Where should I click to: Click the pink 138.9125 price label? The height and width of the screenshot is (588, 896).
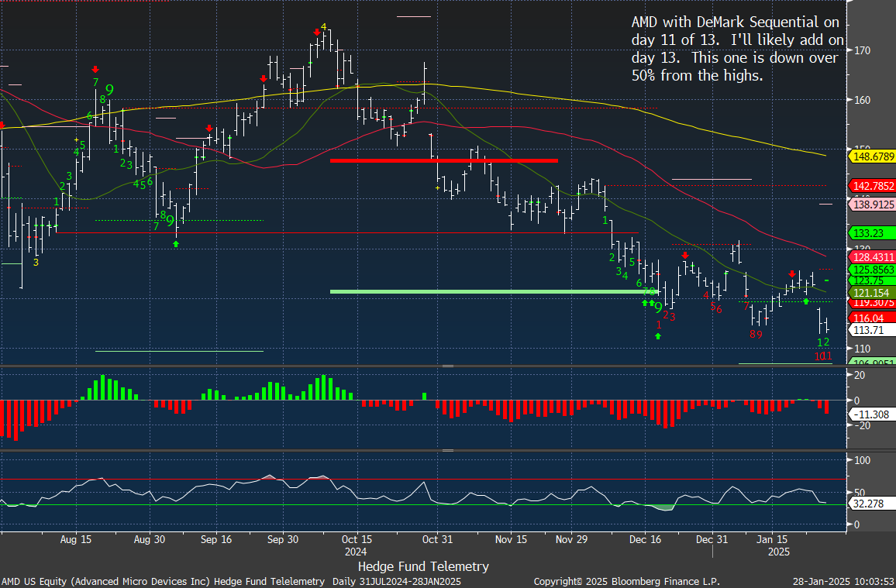tap(874, 204)
